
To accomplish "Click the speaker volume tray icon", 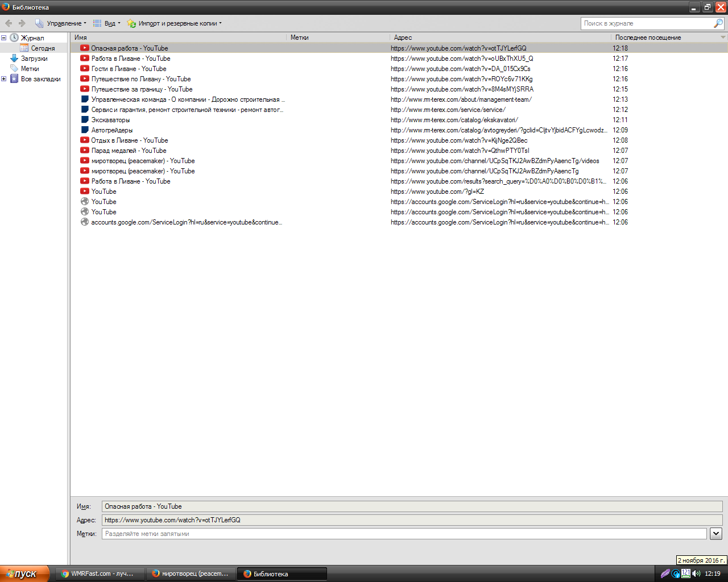I will pos(697,574).
